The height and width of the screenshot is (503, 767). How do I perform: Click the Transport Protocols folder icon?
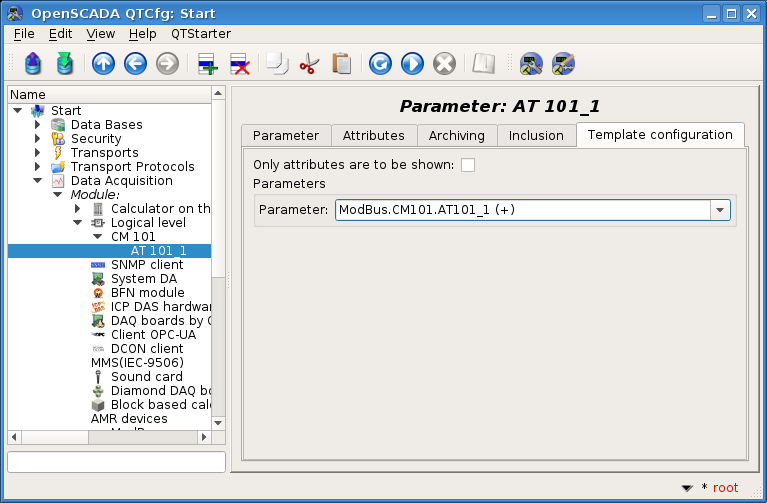[x=58, y=167]
